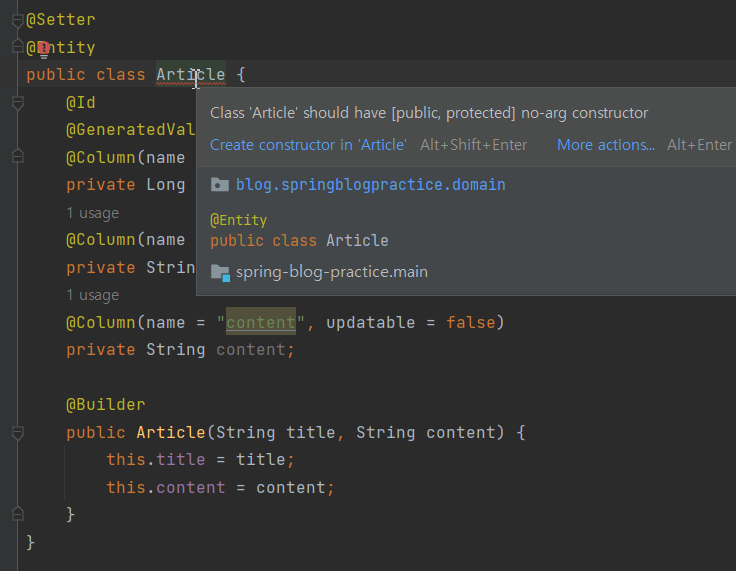The width and height of the screenshot is (736, 571).
Task: Click the @Builder annotation
Action: (106, 405)
